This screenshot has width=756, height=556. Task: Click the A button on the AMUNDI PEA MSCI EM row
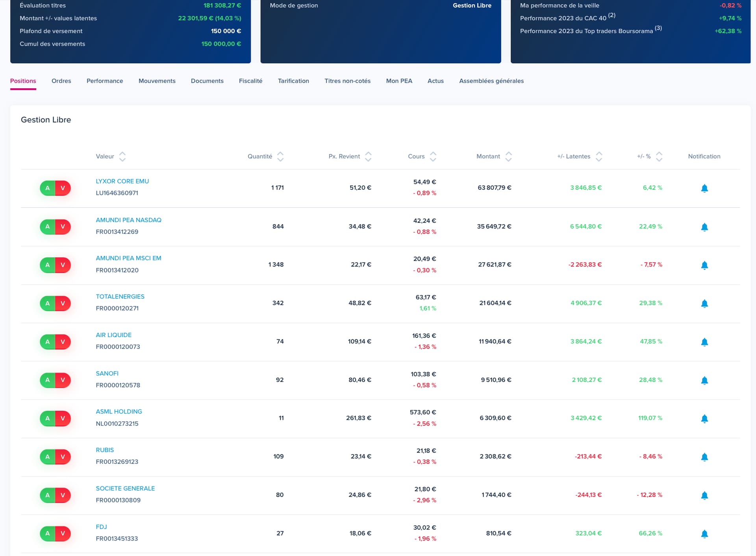click(x=48, y=265)
